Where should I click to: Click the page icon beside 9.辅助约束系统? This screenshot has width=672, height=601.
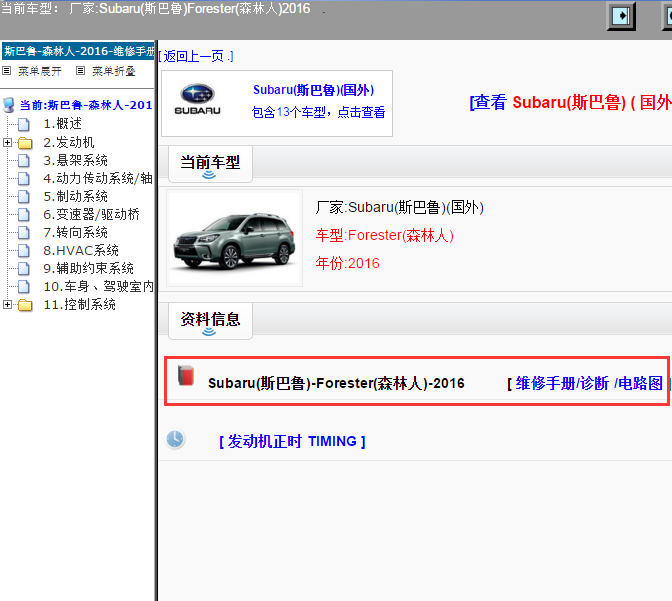coord(24,269)
